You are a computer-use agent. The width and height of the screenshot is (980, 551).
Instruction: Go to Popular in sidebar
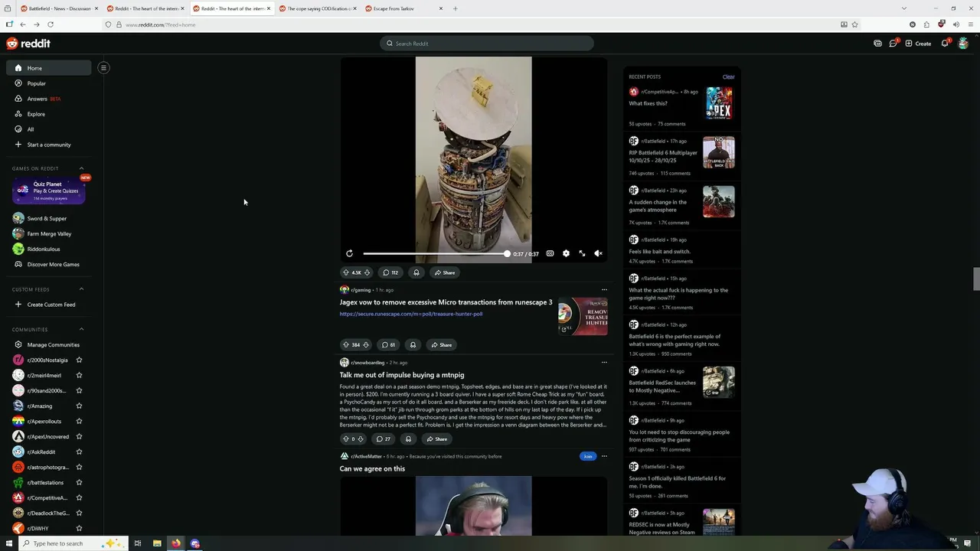[48, 83]
